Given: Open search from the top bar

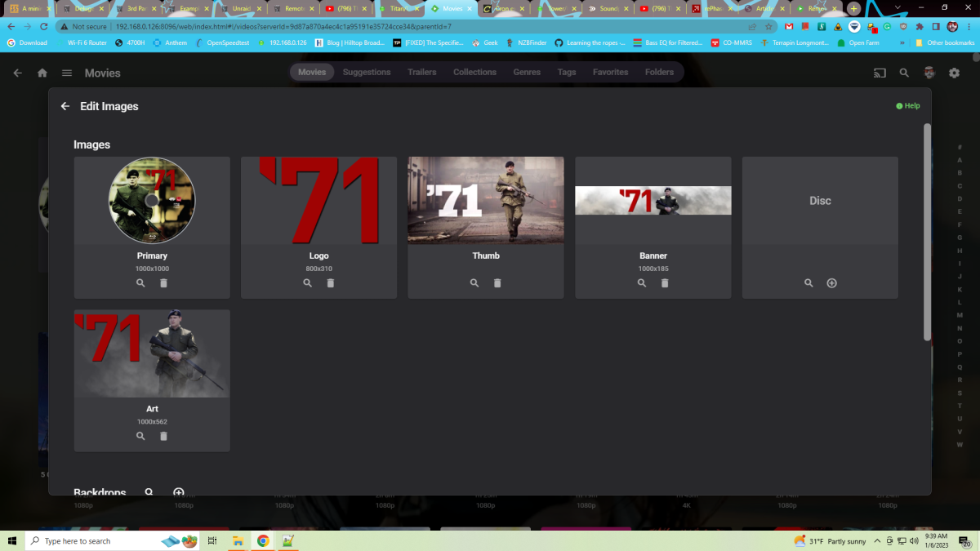Looking at the screenshot, I should 904,73.
